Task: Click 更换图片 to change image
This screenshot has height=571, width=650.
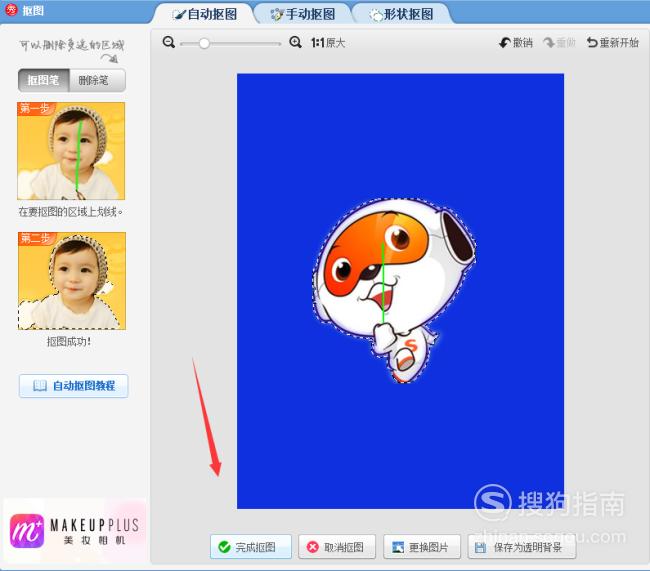Action: pos(422,547)
